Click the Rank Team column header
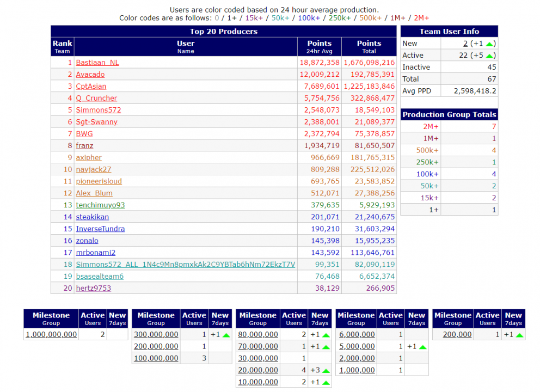The image size is (540, 392). (x=62, y=46)
